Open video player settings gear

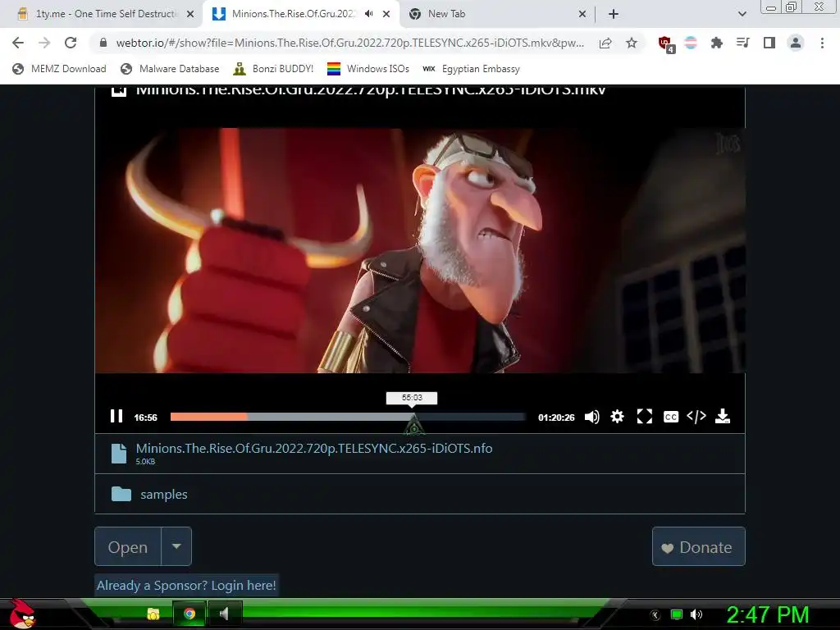[617, 416]
